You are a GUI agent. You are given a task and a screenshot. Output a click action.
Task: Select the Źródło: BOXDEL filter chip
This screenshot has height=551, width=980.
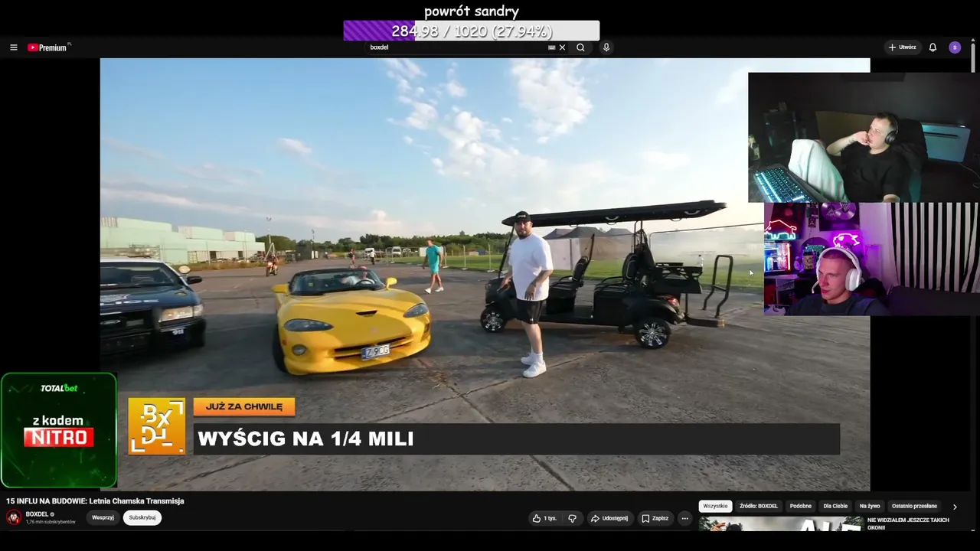coord(759,506)
